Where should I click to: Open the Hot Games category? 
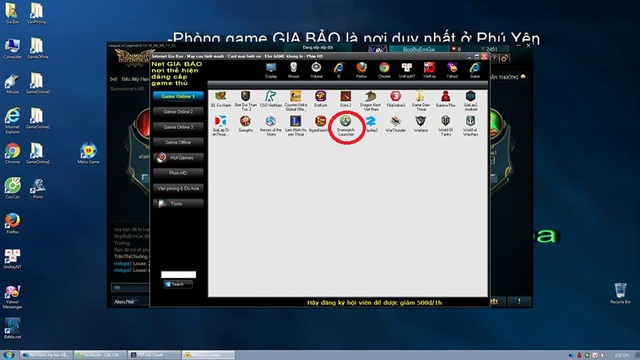click(x=178, y=158)
